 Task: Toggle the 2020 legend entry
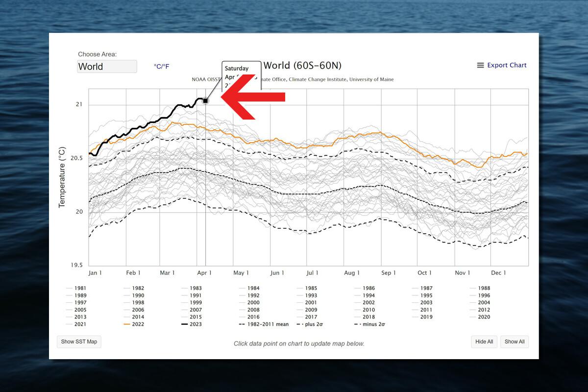483,317
